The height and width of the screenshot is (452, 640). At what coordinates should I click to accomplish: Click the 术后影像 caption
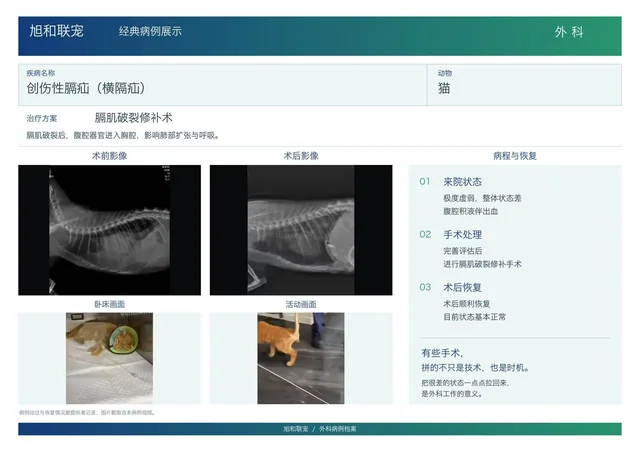pos(301,156)
